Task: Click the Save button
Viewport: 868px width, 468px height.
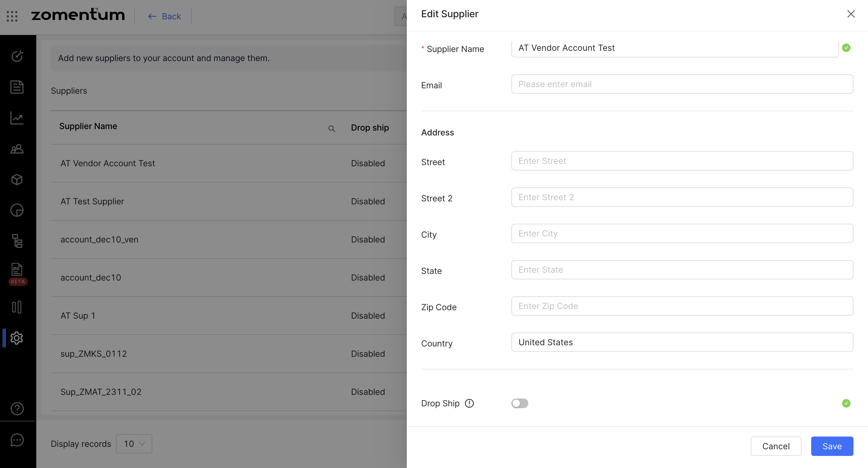Action: click(x=832, y=446)
